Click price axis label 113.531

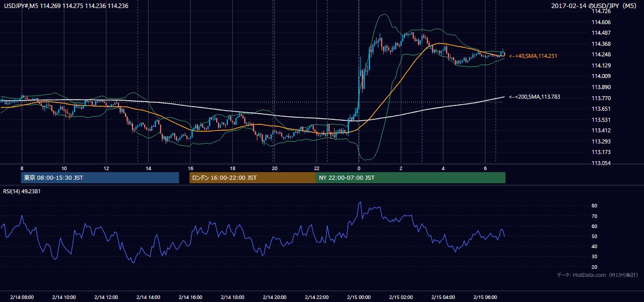tap(601, 120)
